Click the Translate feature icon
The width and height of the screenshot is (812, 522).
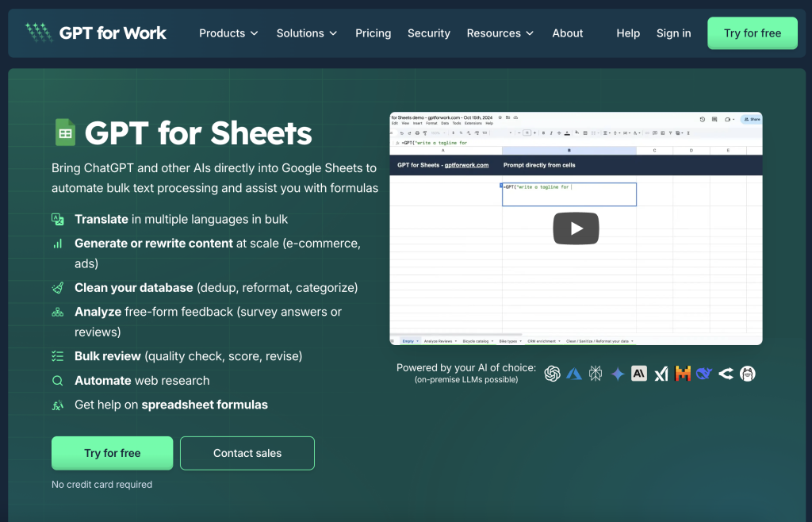57,219
